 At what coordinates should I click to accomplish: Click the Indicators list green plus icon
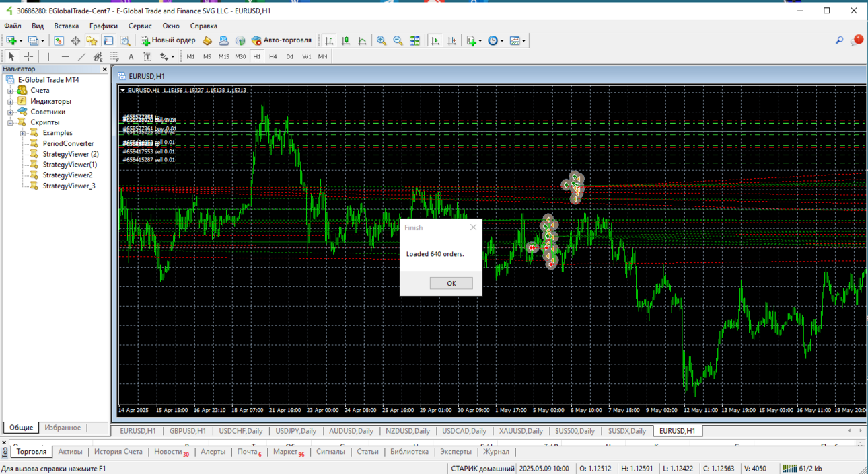[x=472, y=40]
